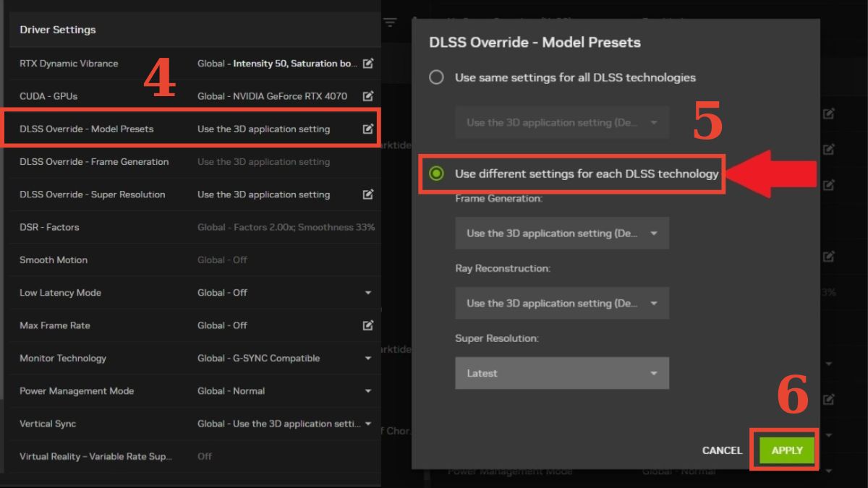The height and width of the screenshot is (488, 868).
Task: Click the 'RTX Dynamic Vibrance' setting name
Action: point(69,64)
